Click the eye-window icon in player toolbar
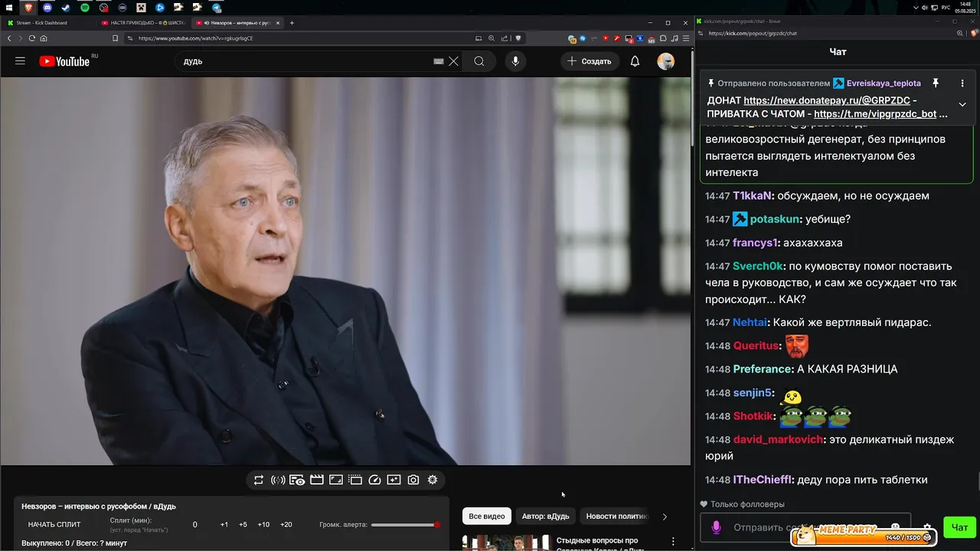Viewport: 980px width, 551px height. coord(297,480)
